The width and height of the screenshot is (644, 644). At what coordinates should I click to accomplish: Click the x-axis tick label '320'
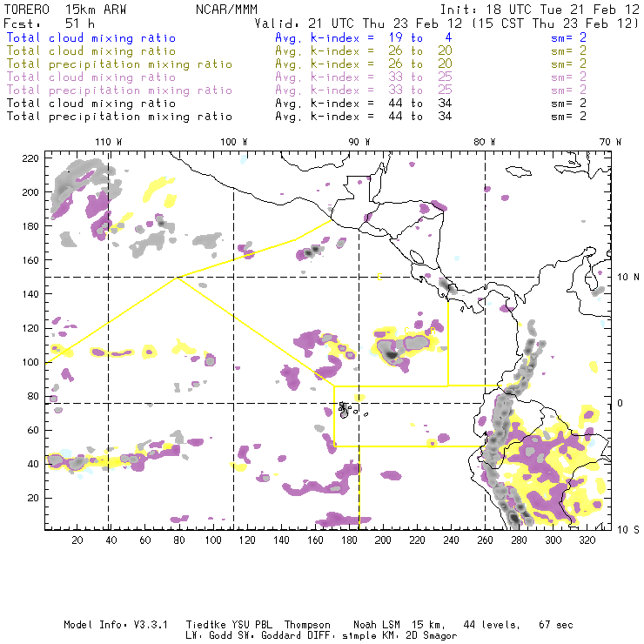click(587, 540)
